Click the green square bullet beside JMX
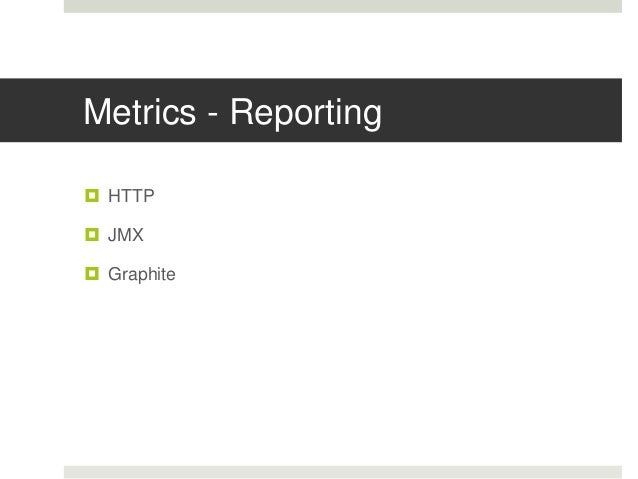This screenshot has height=479, width=638. (92, 235)
